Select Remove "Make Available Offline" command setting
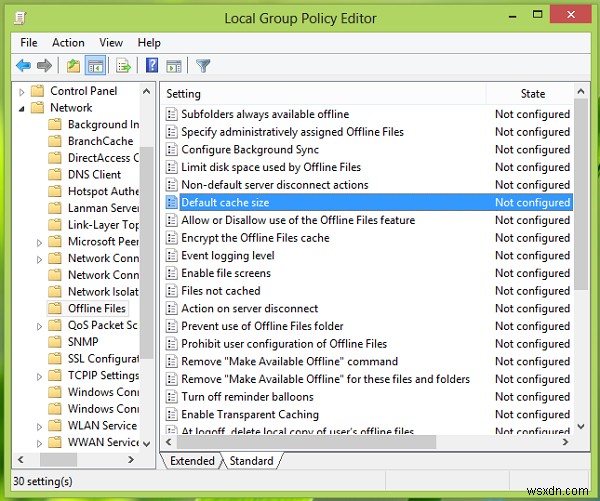600x501 pixels. click(289, 361)
